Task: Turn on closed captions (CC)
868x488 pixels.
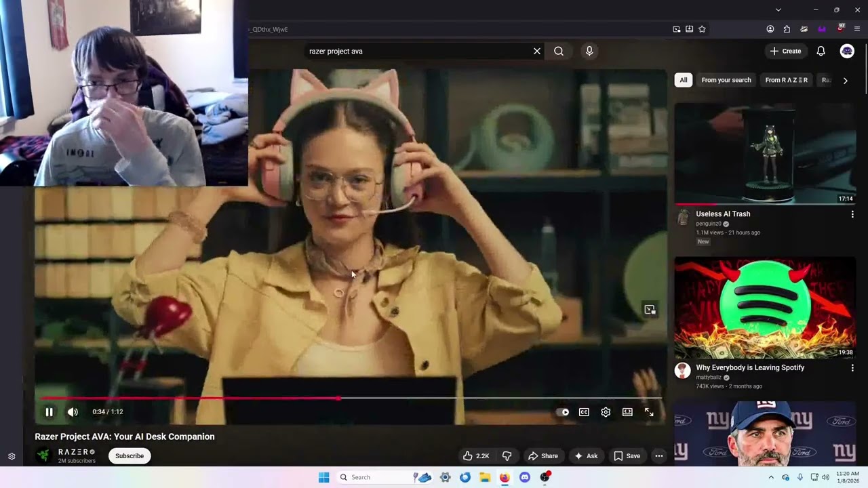Action: (x=584, y=412)
